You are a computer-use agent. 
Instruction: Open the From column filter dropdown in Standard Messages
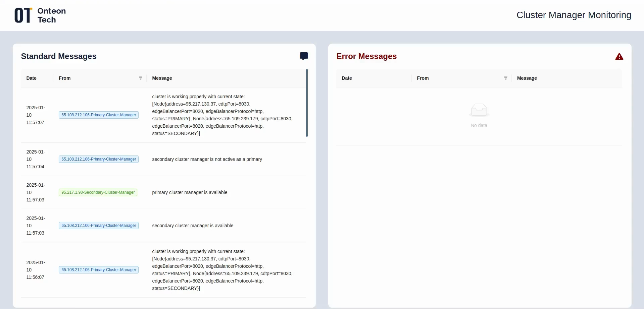point(140,78)
